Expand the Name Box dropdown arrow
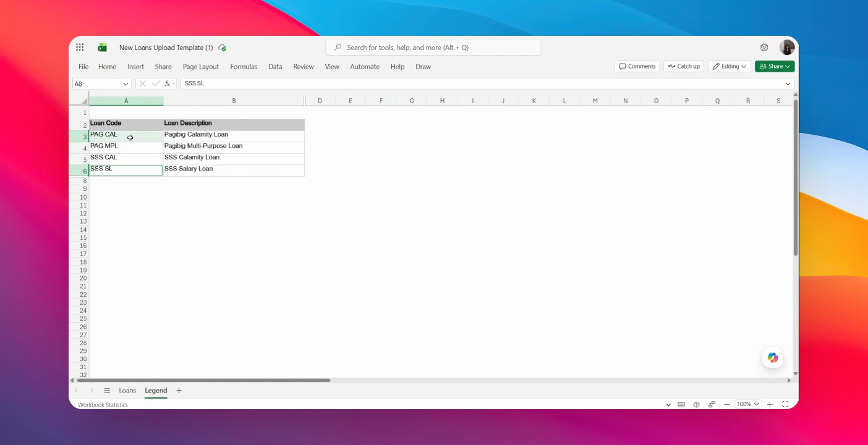Viewport: 868px width, 445px height. [126, 83]
